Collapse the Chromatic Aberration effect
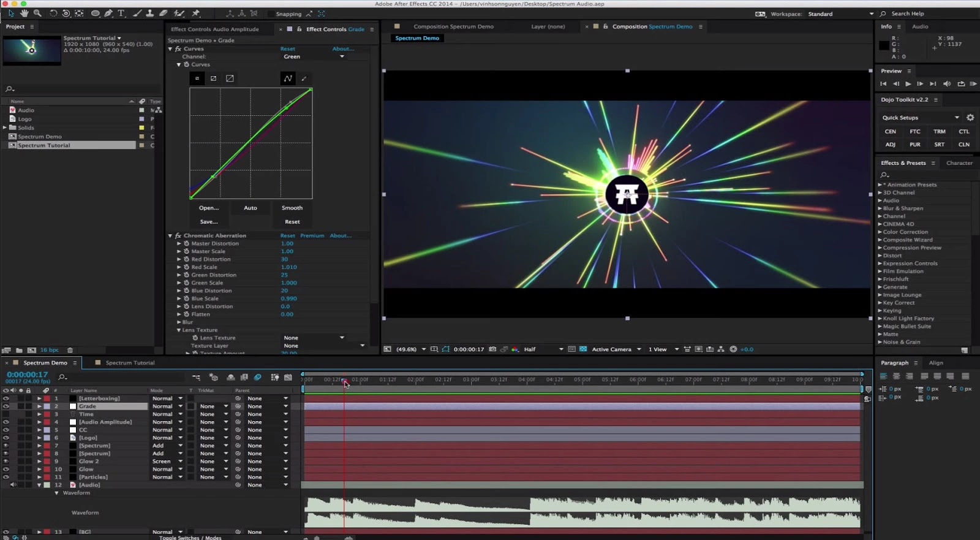 tap(170, 235)
